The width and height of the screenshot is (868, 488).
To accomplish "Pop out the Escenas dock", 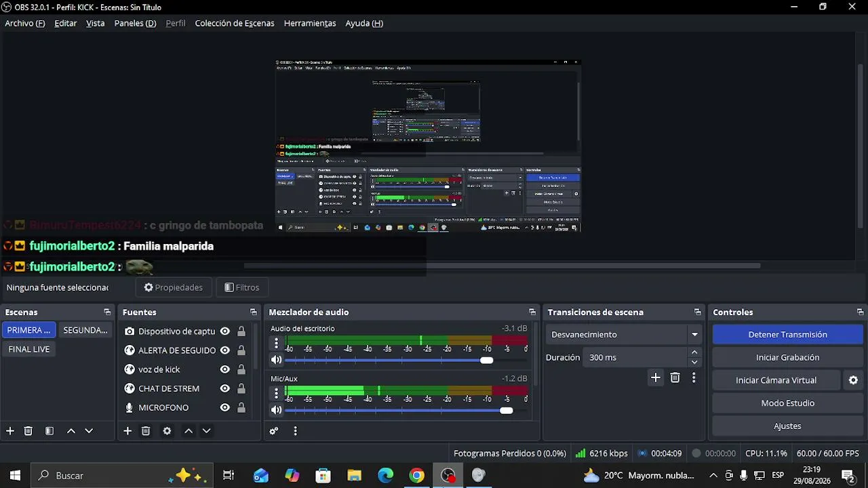I will click(107, 312).
